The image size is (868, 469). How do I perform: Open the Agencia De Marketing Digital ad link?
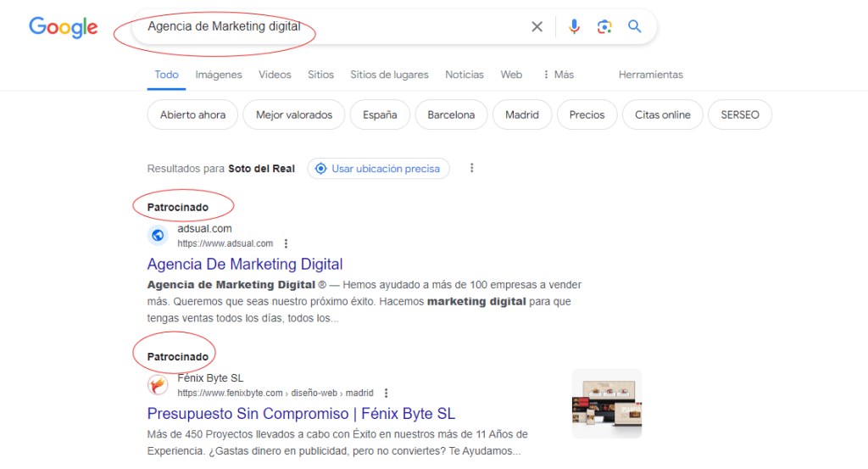(245, 264)
